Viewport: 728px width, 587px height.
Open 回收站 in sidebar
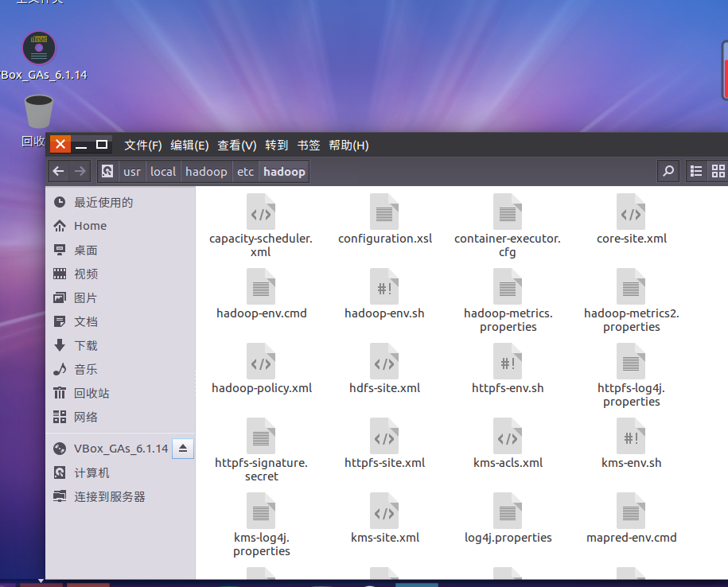(x=120, y=394)
